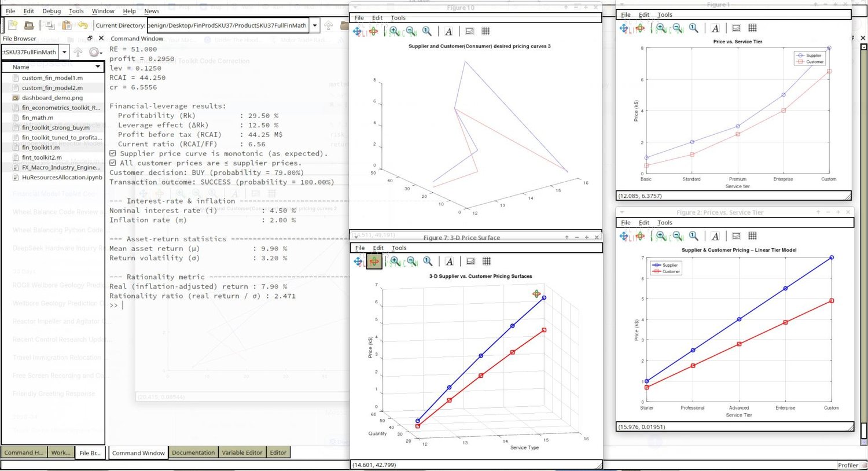Image resolution: width=868 pixels, height=471 pixels.
Task: Close the File Browser panel
Action: [x=101, y=38]
